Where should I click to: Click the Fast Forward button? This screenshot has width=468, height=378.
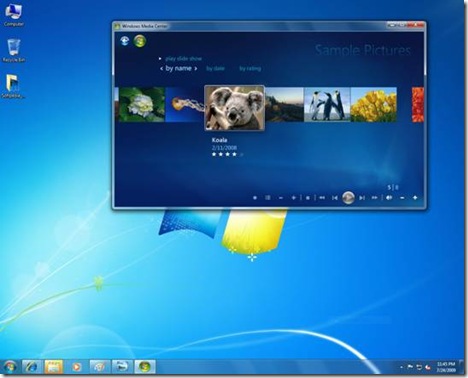375,198
